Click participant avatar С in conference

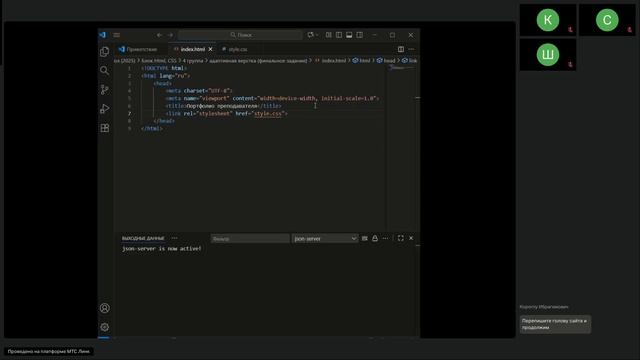tap(607, 20)
